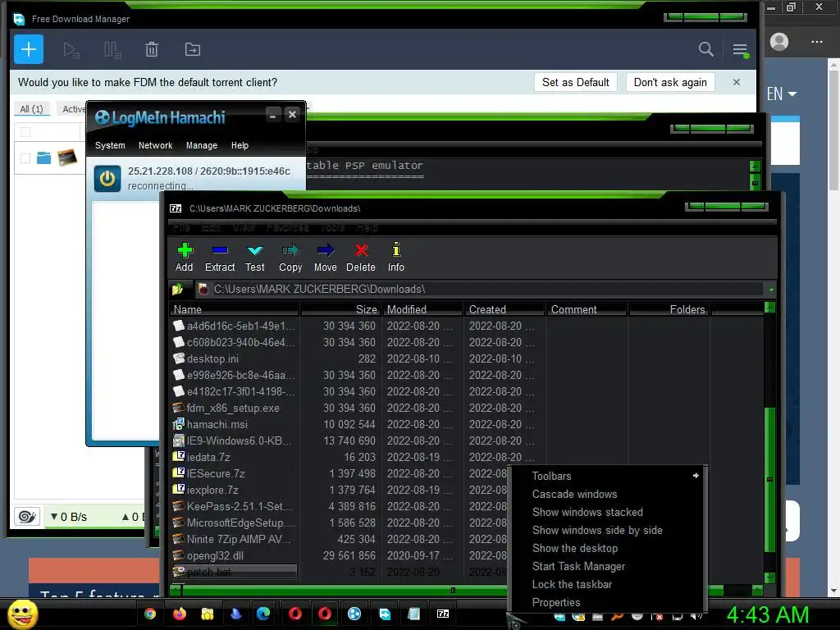Viewport: 840px width, 630px height.
Task: Choose Show the desktop from context menu
Action: (606, 548)
